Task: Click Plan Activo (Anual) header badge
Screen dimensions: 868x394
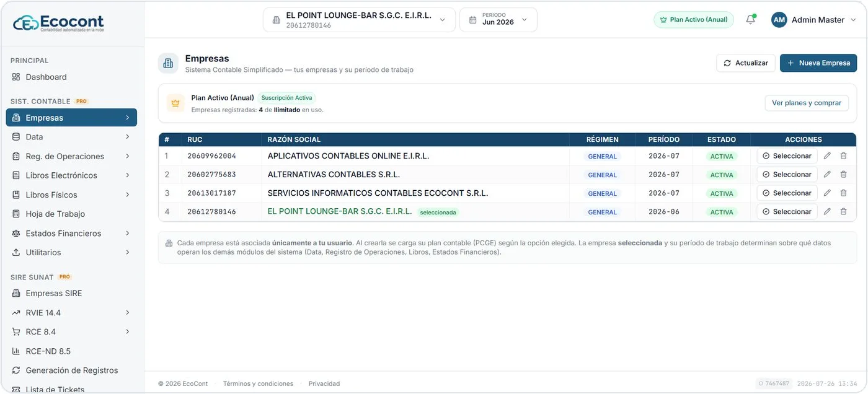Action: click(x=694, y=20)
